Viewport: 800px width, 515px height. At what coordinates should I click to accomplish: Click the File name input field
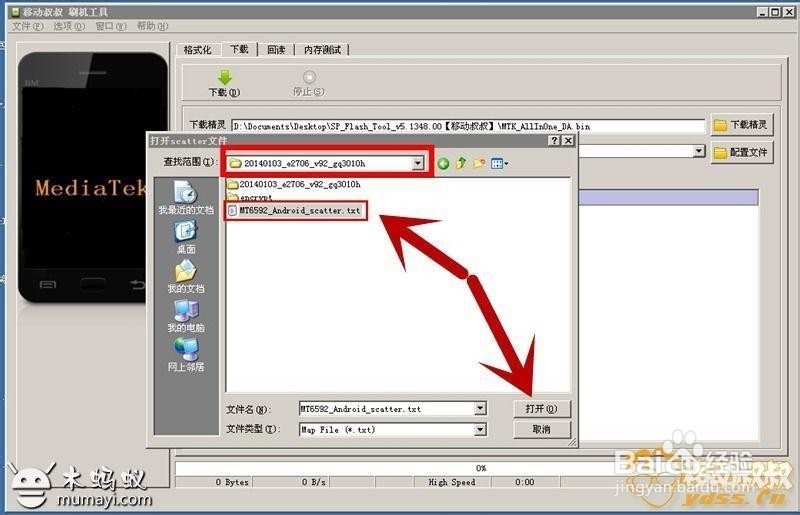pyautogui.click(x=387, y=408)
